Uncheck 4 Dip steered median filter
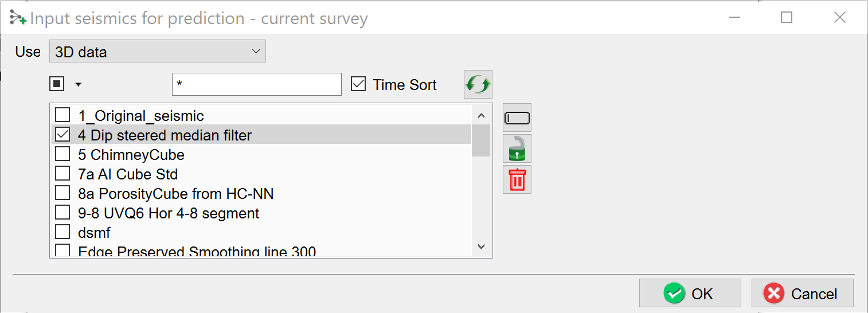The image size is (868, 313). [62, 135]
